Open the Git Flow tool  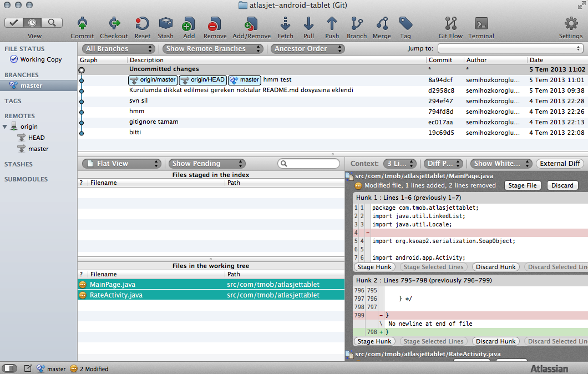pyautogui.click(x=450, y=24)
